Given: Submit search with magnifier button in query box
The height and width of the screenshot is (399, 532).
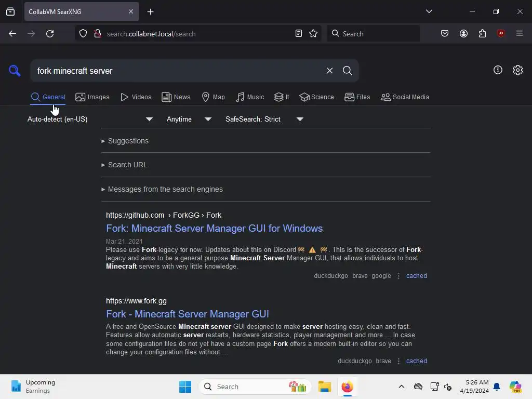Looking at the screenshot, I should point(347,71).
